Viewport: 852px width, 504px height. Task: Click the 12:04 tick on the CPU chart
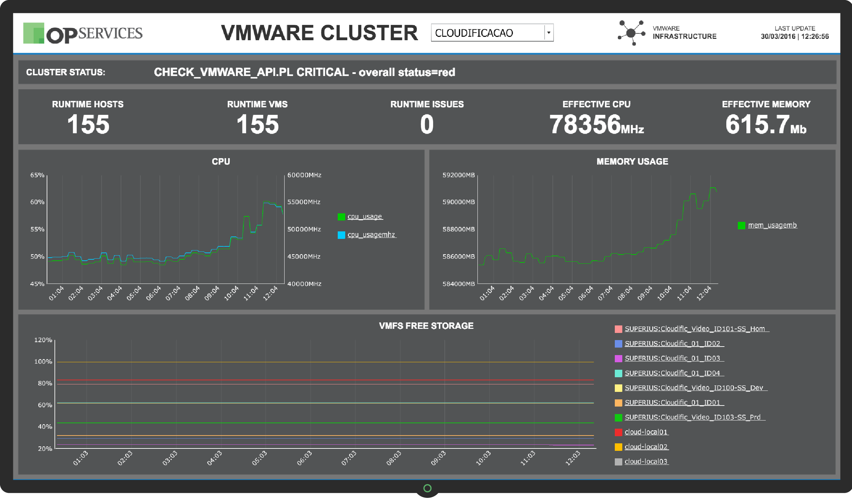[x=270, y=293]
